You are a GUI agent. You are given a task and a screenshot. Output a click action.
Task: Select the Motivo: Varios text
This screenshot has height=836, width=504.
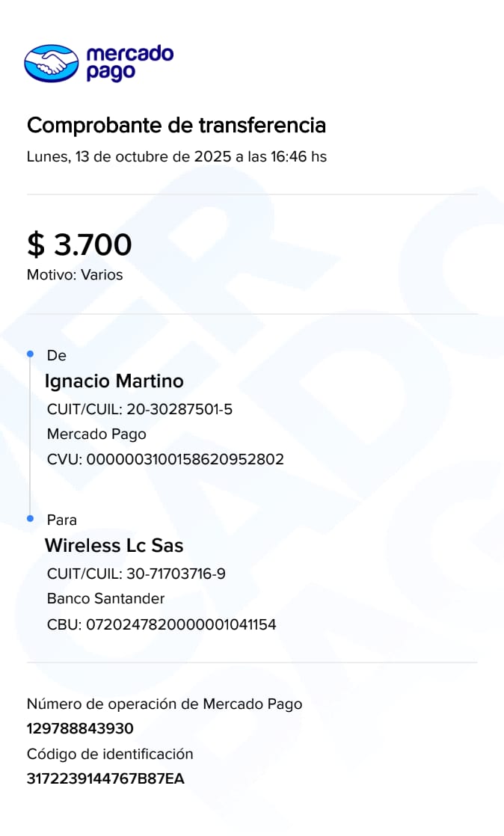point(75,274)
